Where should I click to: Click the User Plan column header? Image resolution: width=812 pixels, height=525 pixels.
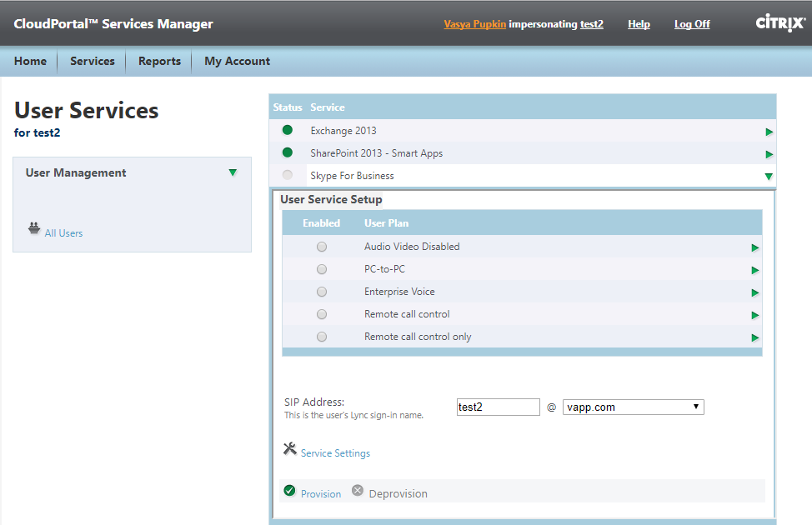click(x=386, y=223)
